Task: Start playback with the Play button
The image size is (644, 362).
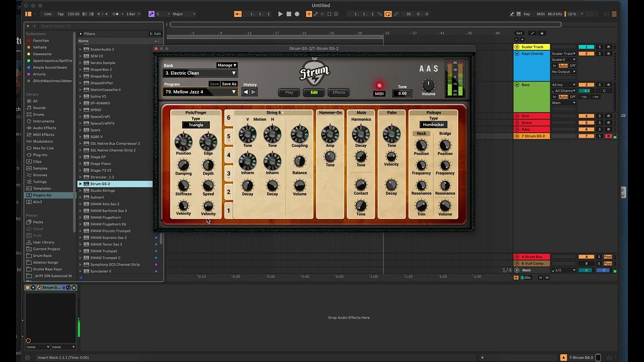Action: click(x=280, y=14)
